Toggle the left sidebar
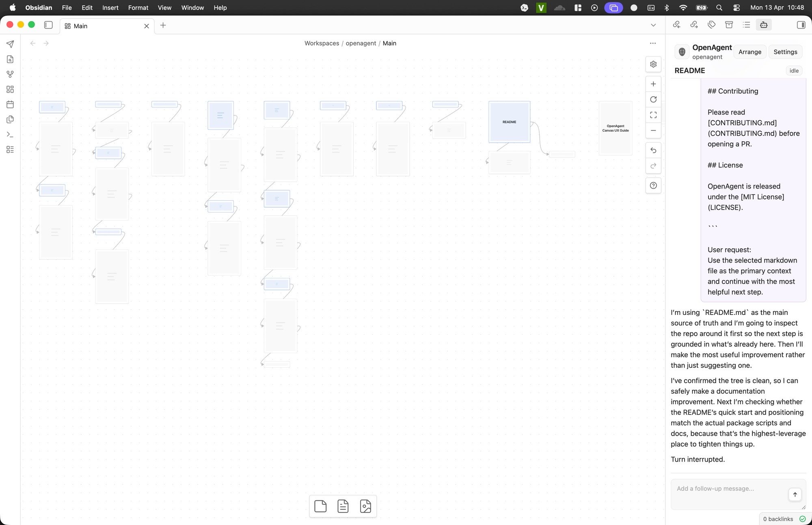Image resolution: width=812 pixels, height=525 pixels. (48, 25)
